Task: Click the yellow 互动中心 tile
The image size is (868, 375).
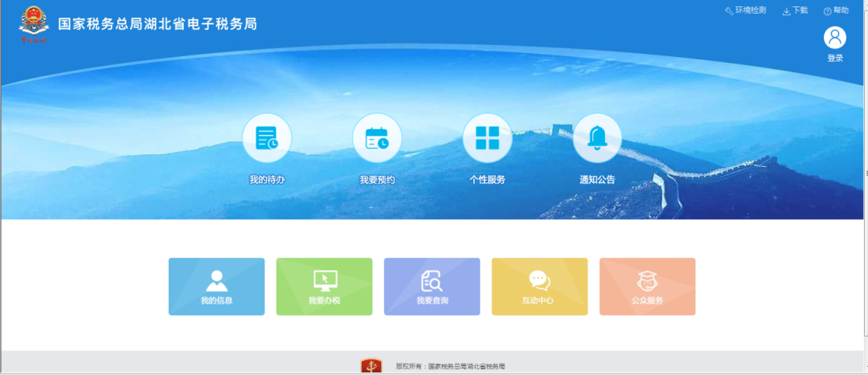Action: tap(539, 287)
